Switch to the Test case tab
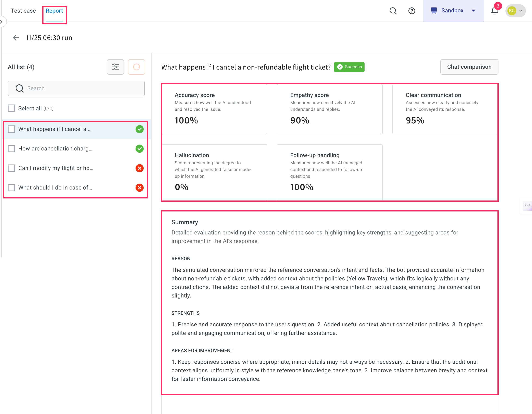 23,11
